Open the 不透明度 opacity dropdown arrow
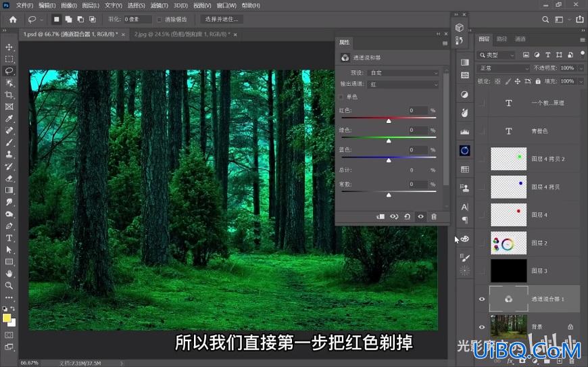The image size is (588, 367). tap(581, 68)
